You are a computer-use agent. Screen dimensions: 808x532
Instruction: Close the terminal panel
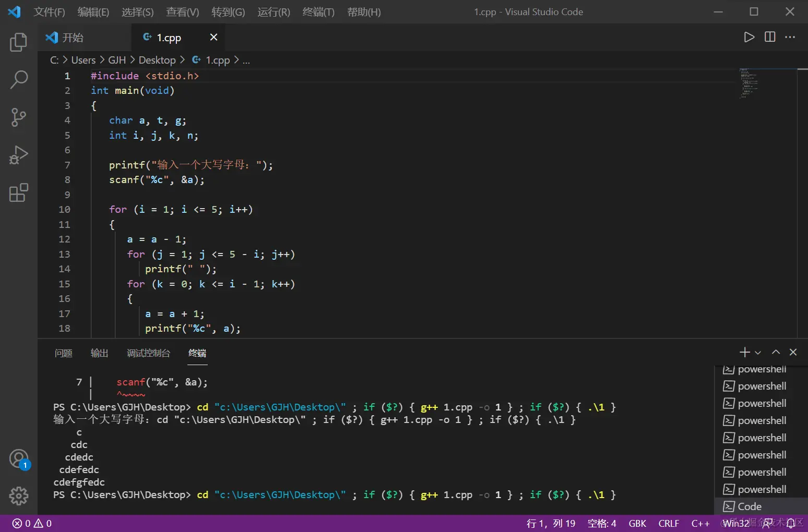pyautogui.click(x=793, y=353)
